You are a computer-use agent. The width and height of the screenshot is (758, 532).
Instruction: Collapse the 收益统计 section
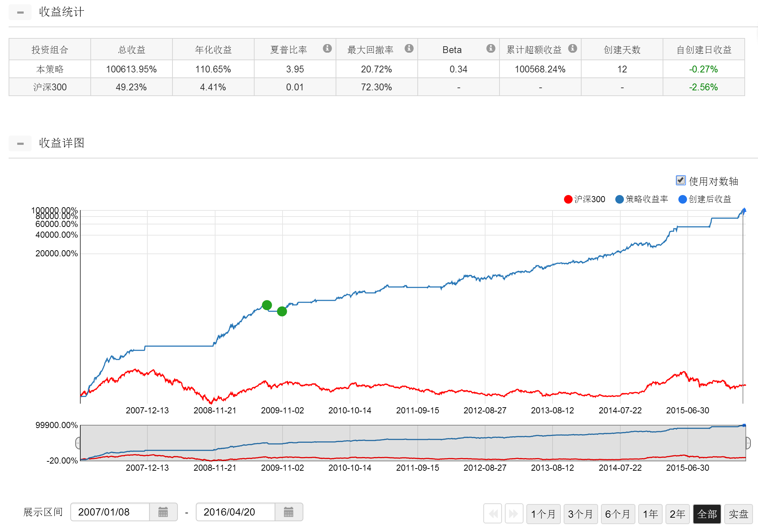pyautogui.click(x=20, y=12)
